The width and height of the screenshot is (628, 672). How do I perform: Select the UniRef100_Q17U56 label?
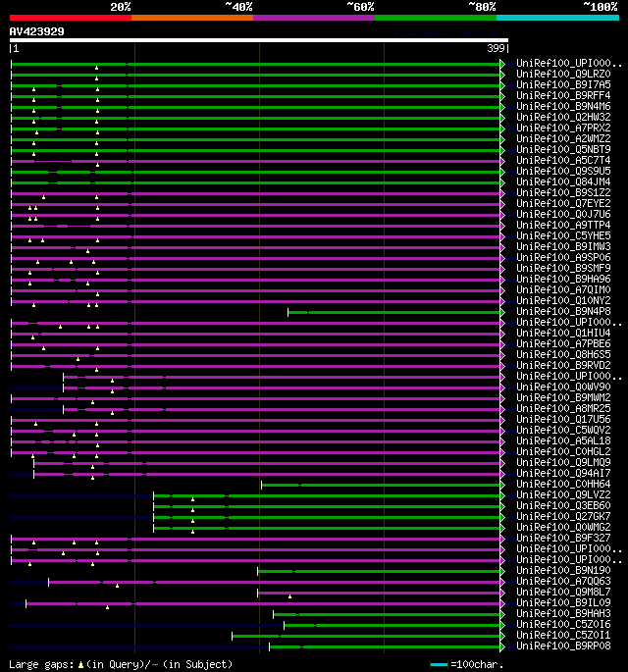pyautogui.click(x=563, y=419)
